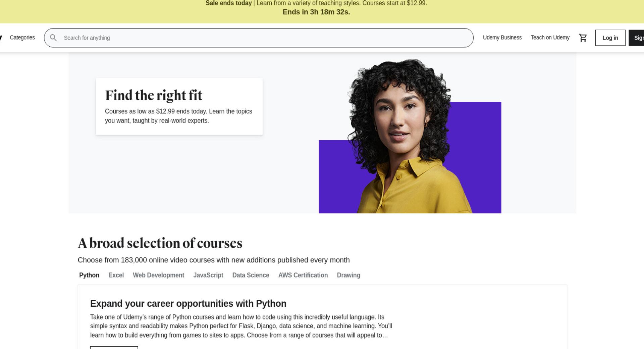Click the partial Udemy logo at left

click(x=1, y=38)
